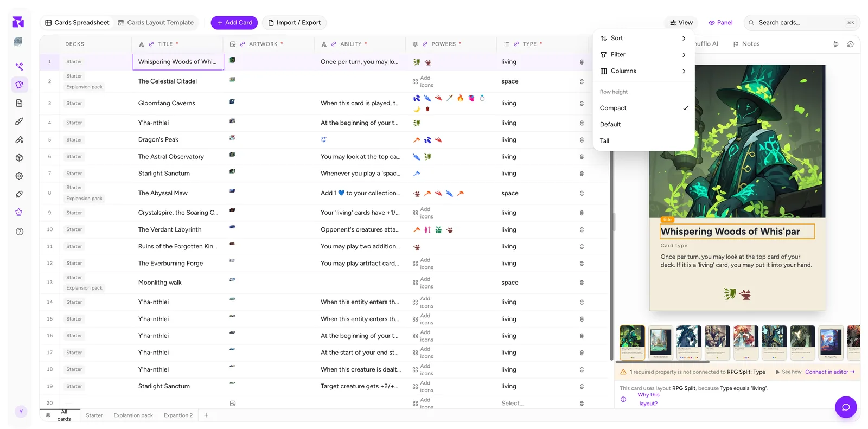Screen dimensions: 868x429
Task: Click the layers icon above All cards
Action: (48, 415)
